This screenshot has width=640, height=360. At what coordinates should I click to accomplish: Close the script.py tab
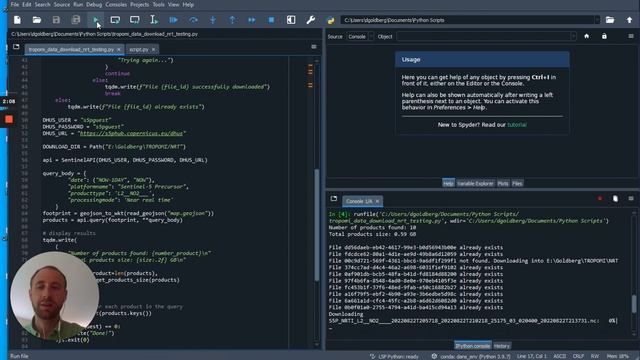pyautogui.click(x=153, y=49)
